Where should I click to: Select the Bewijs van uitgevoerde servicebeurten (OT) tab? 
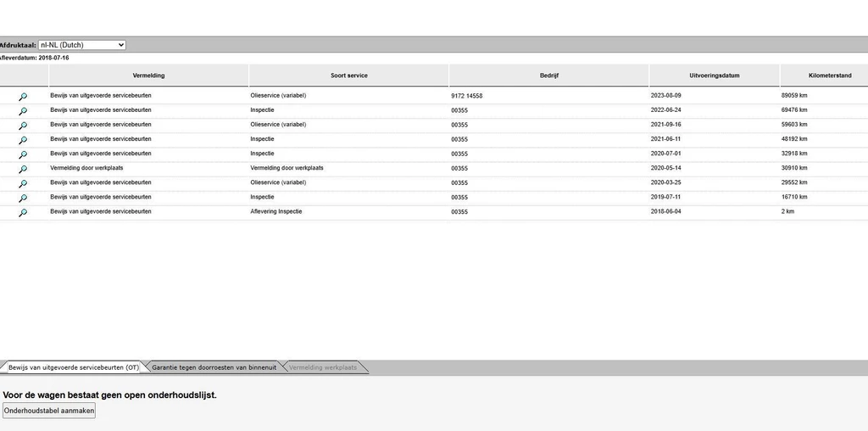coord(74,367)
